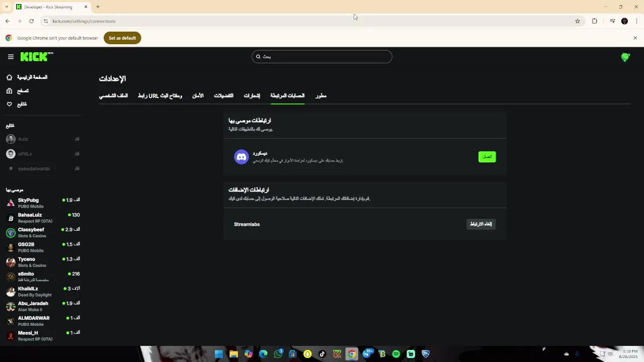Click the green Discord connect button
The image size is (644, 362).
tap(487, 157)
